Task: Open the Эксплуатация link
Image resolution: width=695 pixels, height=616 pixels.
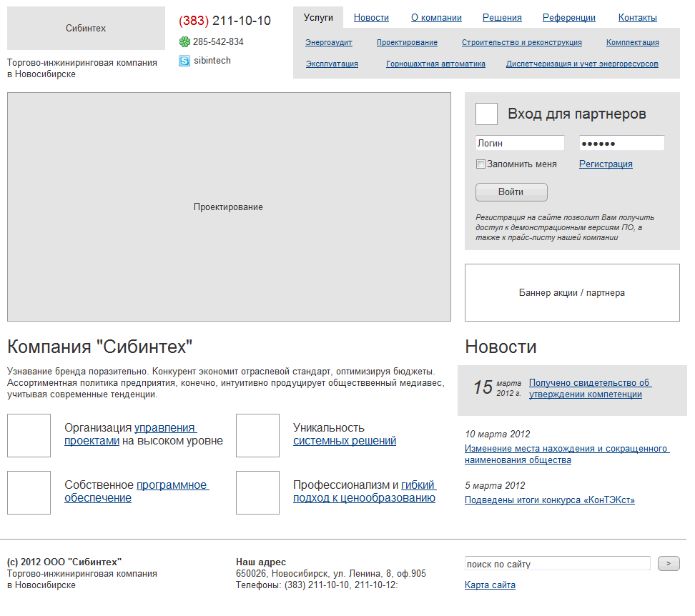Action: point(332,64)
